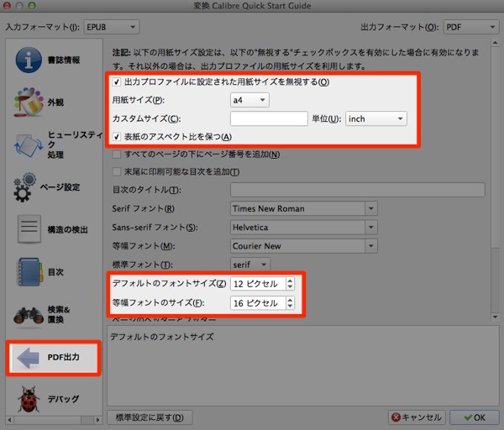Toggle 出力プロファイルに設定された用紙サイズを無視する checkbox

(117, 82)
